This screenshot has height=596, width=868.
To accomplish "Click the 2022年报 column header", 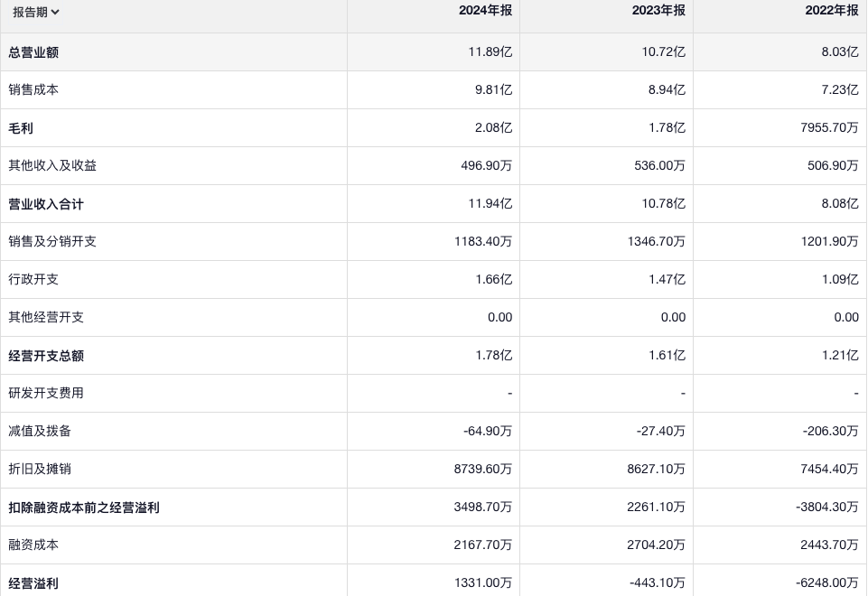I will pyautogui.click(x=832, y=11).
